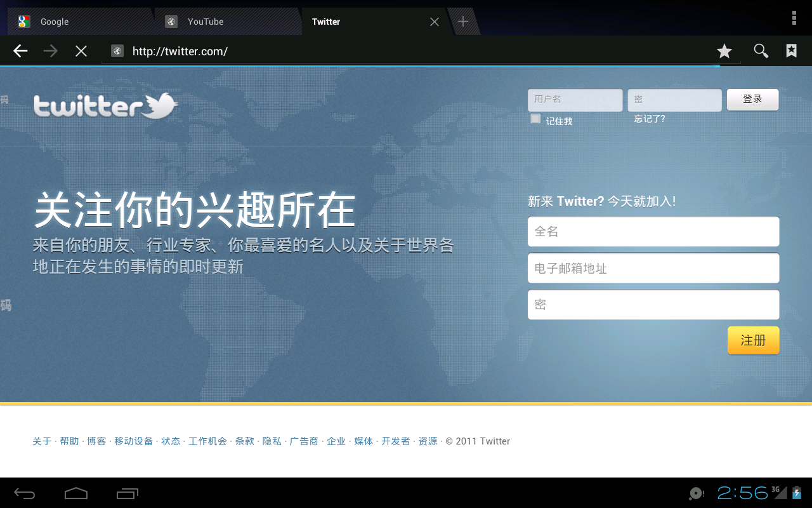Stop page loading with the X icon
This screenshot has height=508, width=812.
(x=81, y=51)
